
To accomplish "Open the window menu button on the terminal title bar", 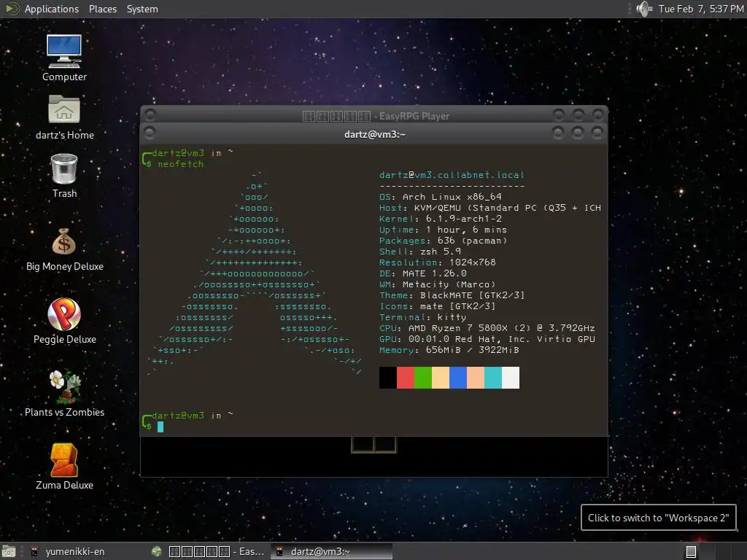I will [150, 133].
